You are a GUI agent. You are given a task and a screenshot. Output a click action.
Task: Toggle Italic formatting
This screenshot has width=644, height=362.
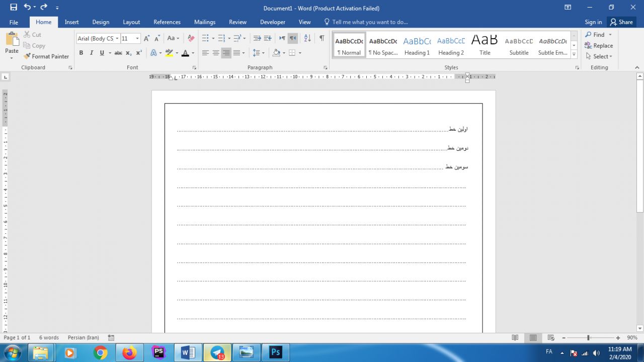click(92, 53)
